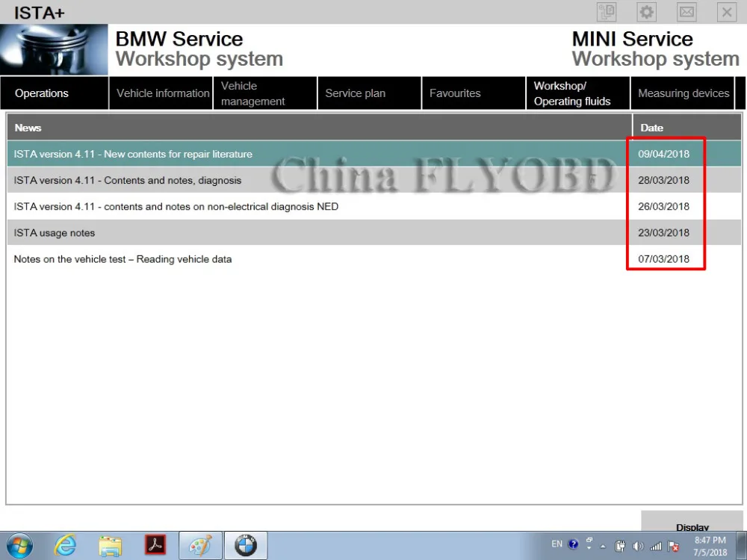Image resolution: width=747 pixels, height=560 pixels.
Task: Select 'Notes on the vehicle test' row
Action: (374, 259)
